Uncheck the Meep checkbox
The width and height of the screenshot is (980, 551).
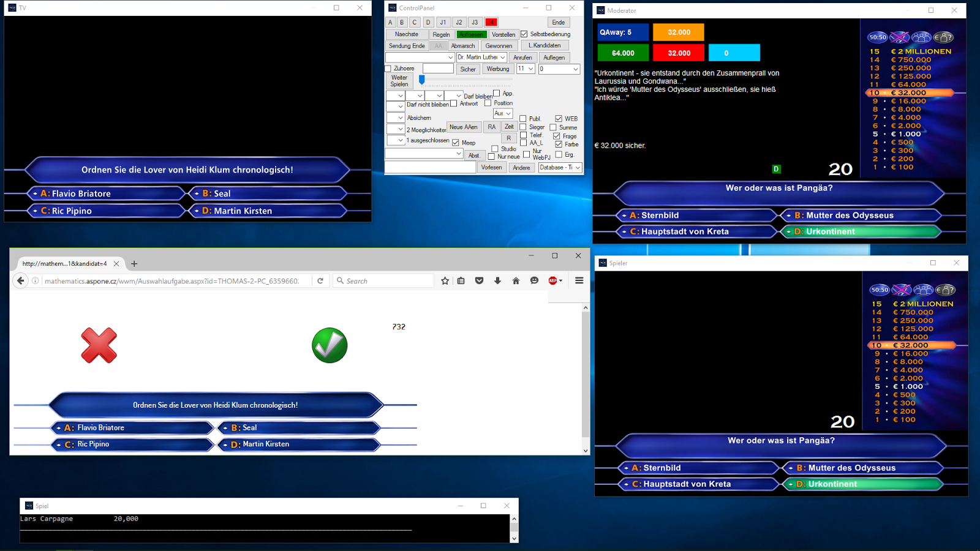pos(456,143)
